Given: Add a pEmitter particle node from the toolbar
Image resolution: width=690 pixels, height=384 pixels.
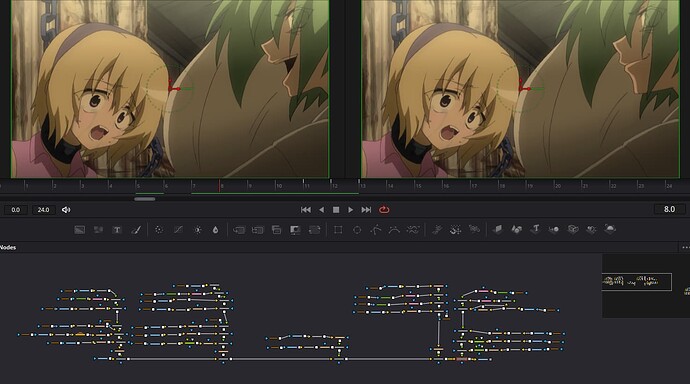Looking at the screenshot, I should 437,230.
